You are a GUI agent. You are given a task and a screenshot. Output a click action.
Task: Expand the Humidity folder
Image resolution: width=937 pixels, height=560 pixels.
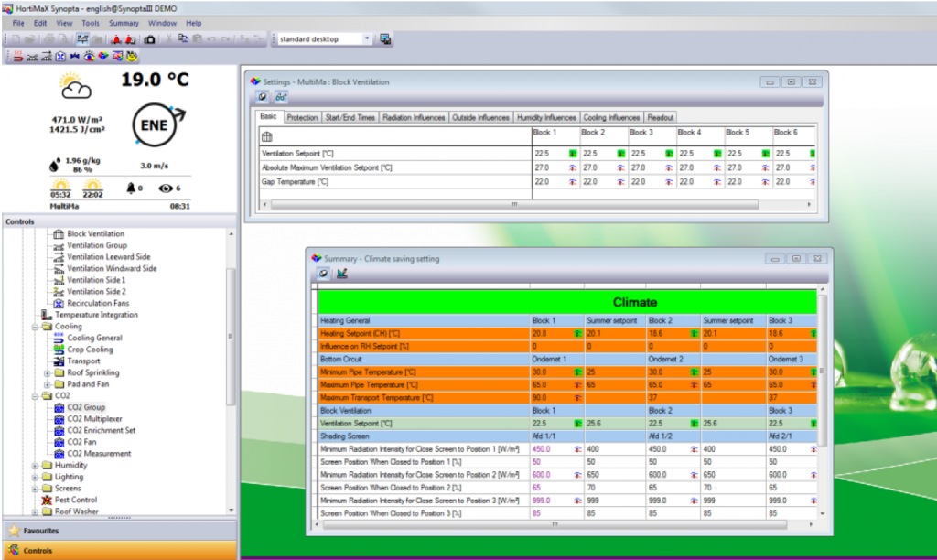(36, 466)
